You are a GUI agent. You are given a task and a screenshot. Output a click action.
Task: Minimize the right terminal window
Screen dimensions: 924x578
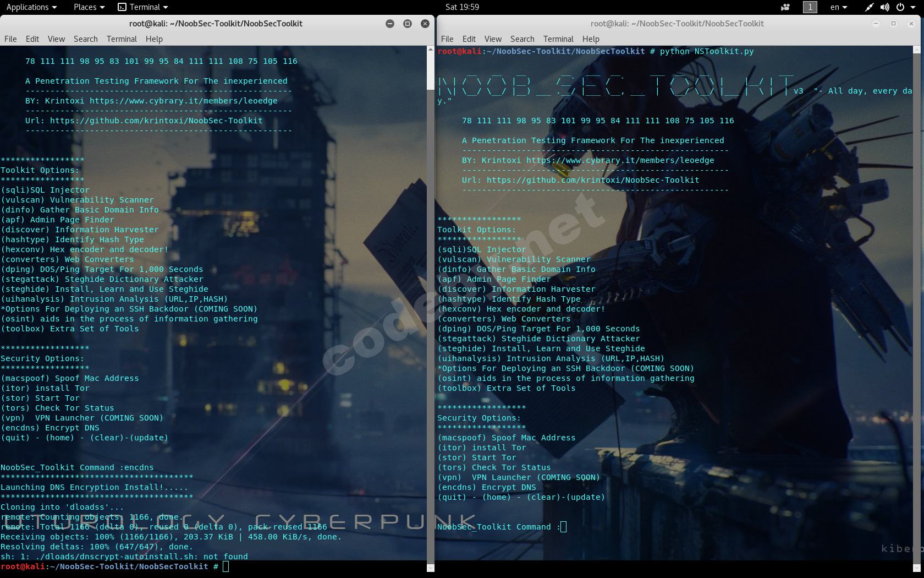coord(876,24)
